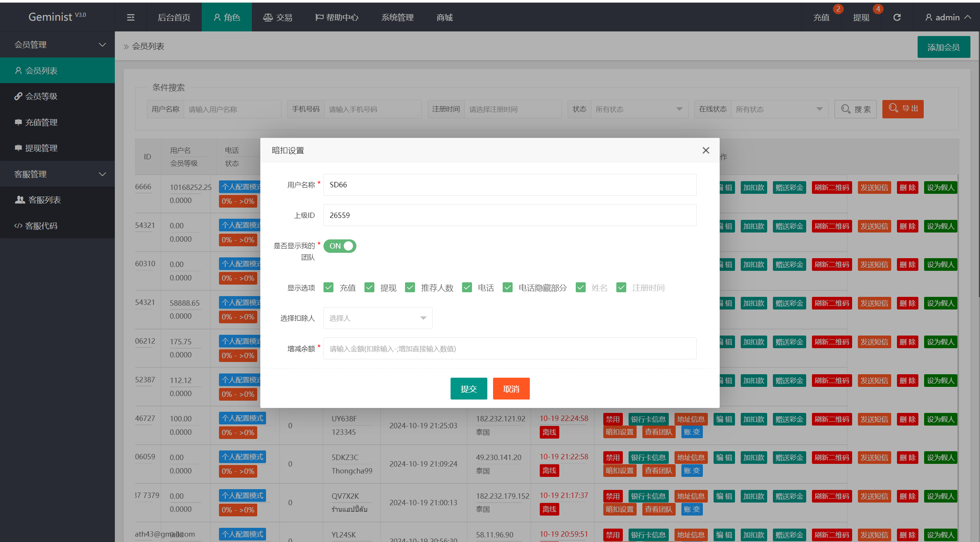Click the refresh icon in top bar

click(x=897, y=17)
